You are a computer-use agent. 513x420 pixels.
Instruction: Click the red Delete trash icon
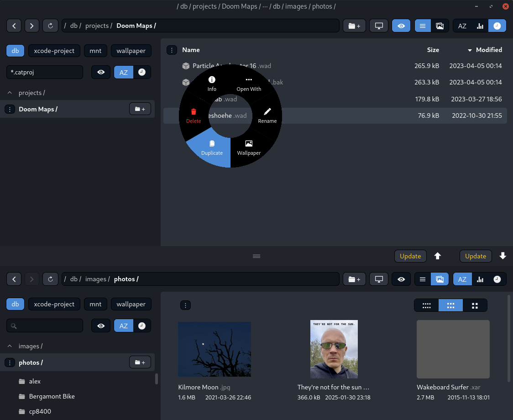coord(194,112)
